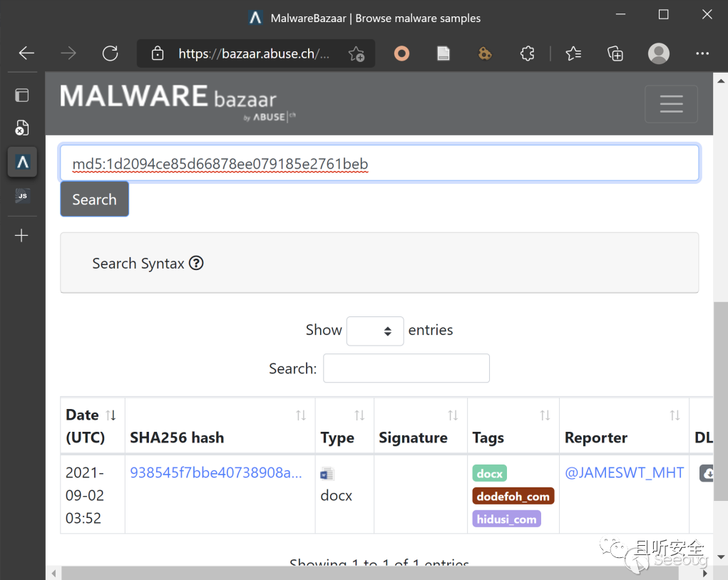This screenshot has height=580, width=728.
Task: Open the favorites list icon
Action: tap(573, 53)
